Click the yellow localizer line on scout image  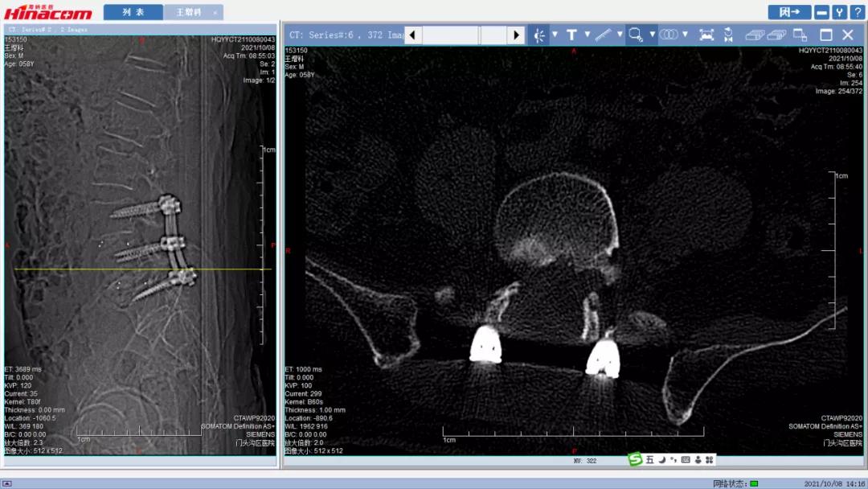(143, 269)
